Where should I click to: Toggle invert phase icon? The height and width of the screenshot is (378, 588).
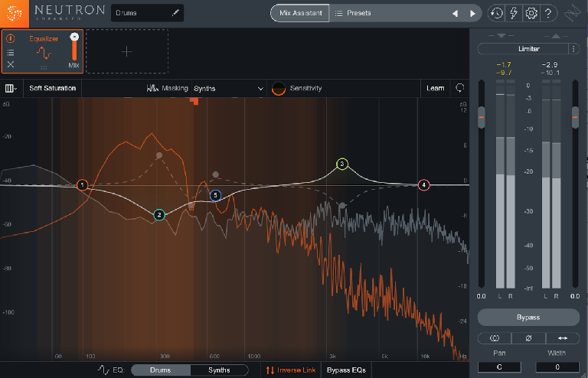point(529,338)
